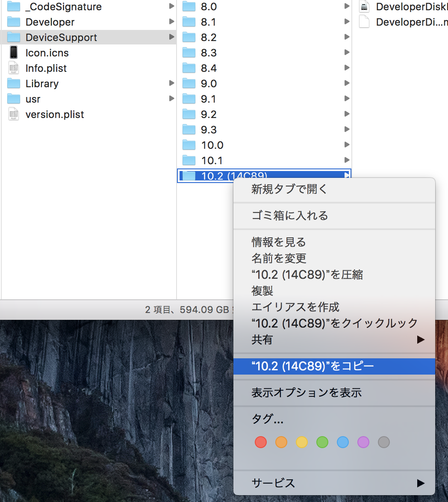The width and height of the screenshot is (448, 502).
Task: Choose 名前を変更 in context menu
Action: pos(279,258)
